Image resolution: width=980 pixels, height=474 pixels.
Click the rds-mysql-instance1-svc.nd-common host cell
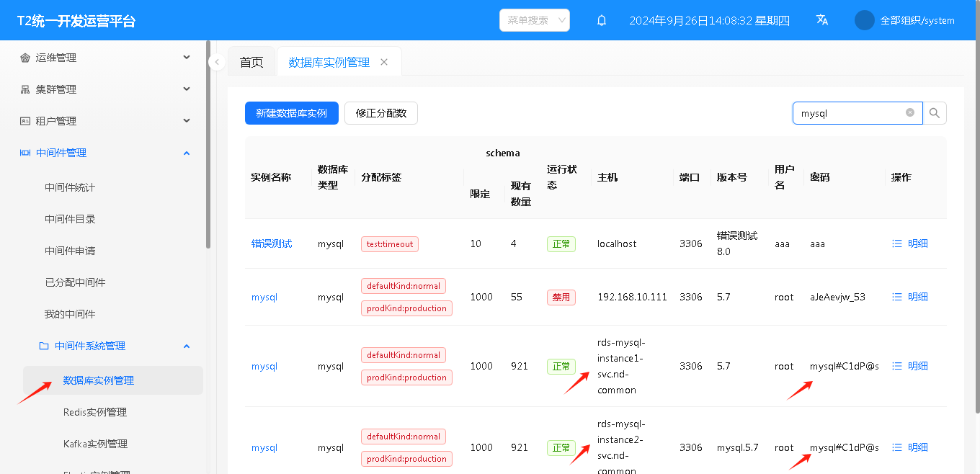621,366
